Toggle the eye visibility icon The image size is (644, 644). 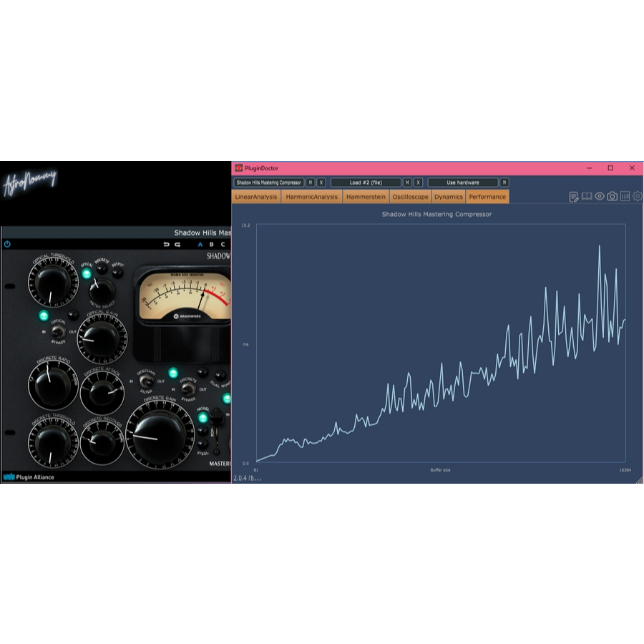[600, 196]
